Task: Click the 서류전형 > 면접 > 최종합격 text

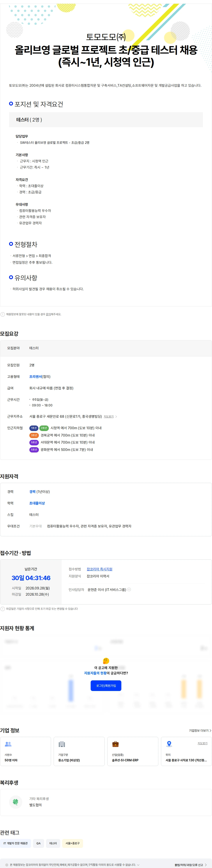Action: (32, 256)
